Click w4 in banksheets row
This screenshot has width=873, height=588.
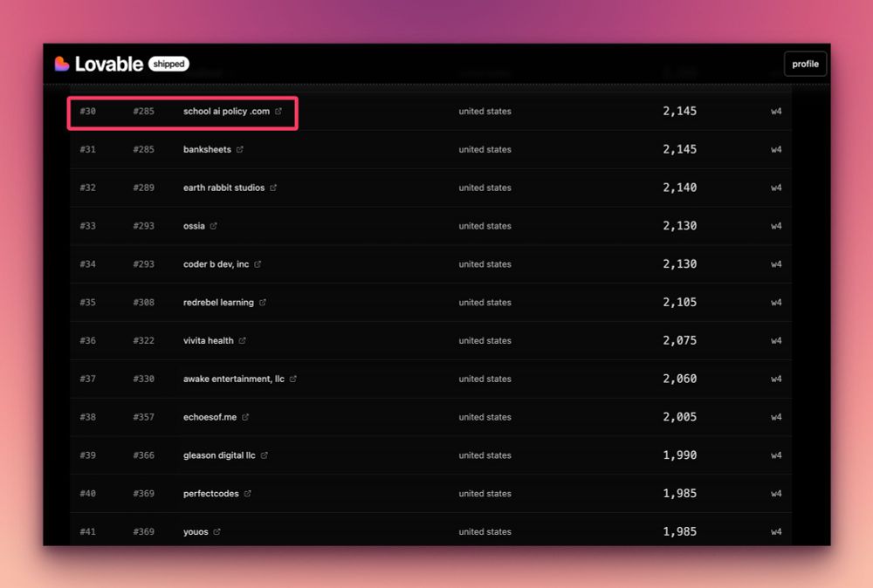pyautogui.click(x=776, y=150)
